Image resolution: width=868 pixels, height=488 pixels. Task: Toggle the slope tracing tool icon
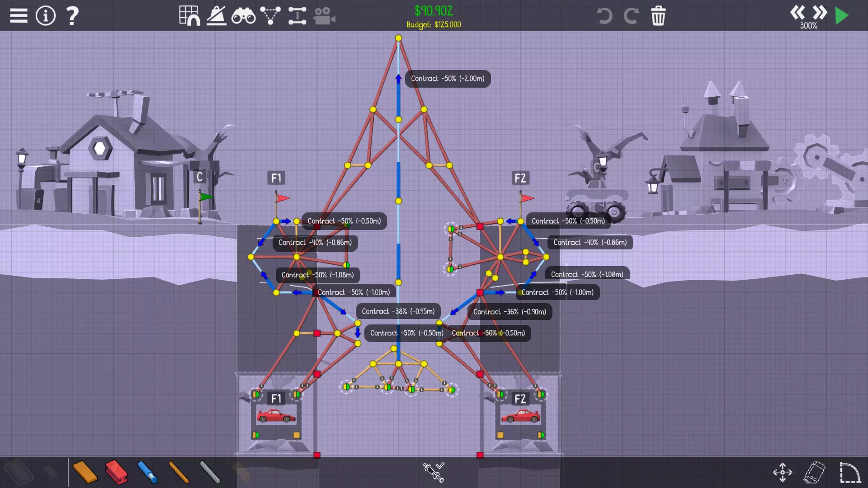point(217,16)
